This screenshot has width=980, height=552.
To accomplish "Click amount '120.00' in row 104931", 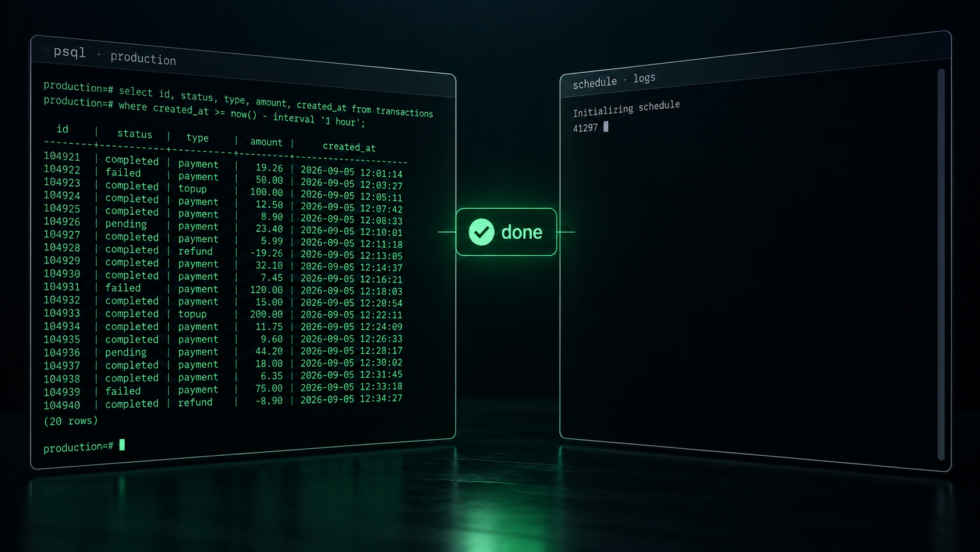I will coord(266,290).
